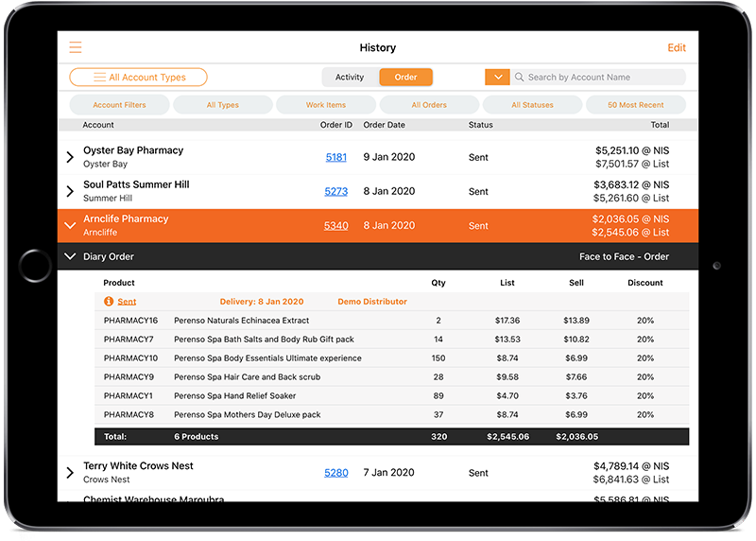Open the All Account Types selector
Viewport: 756px width, 541px height.
coord(138,78)
